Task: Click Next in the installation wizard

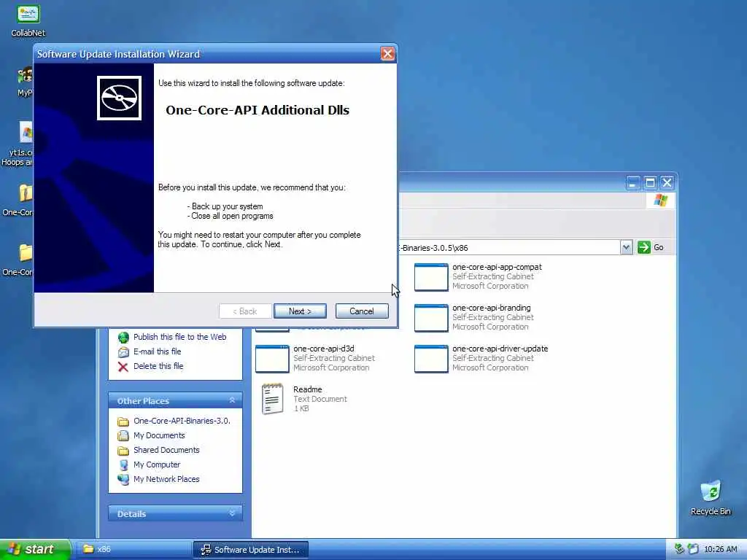Action: click(300, 311)
